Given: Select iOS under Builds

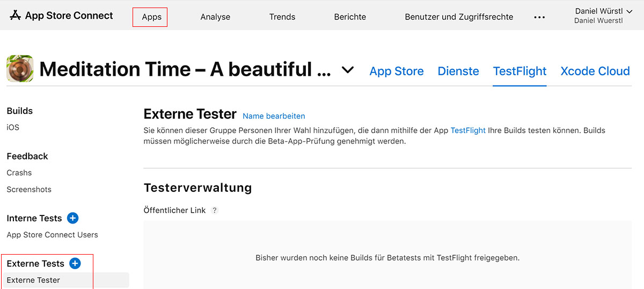Looking at the screenshot, I should [x=13, y=127].
